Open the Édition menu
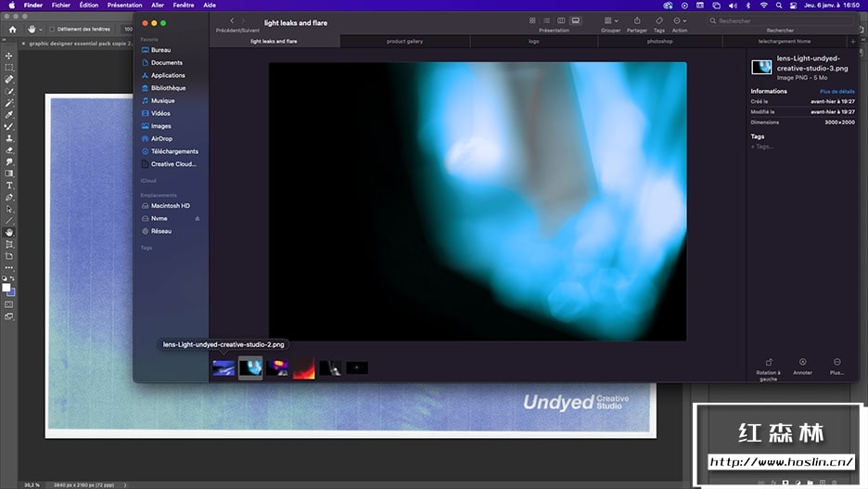This screenshot has height=489, width=868. 89,5
